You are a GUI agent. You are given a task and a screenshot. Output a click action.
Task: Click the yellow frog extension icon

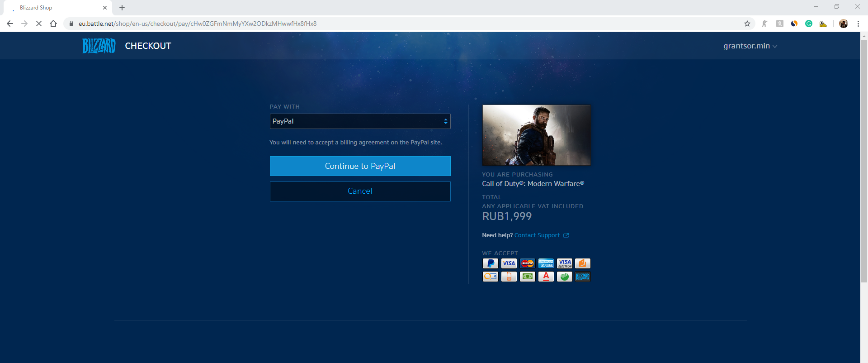[823, 24]
